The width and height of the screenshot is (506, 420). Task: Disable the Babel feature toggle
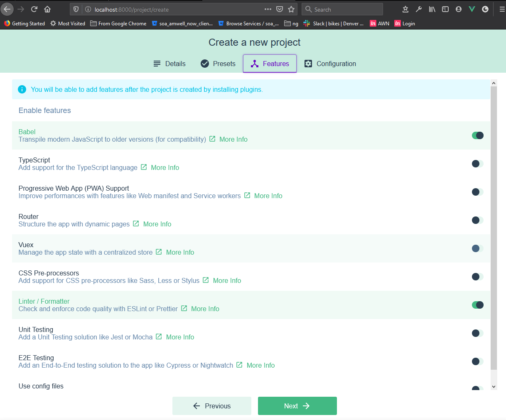pos(478,135)
